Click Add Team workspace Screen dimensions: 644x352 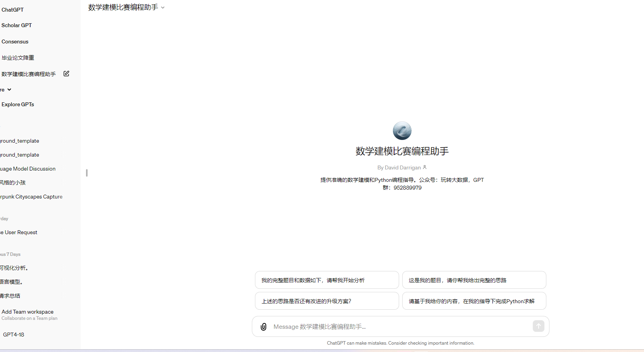(x=29, y=314)
